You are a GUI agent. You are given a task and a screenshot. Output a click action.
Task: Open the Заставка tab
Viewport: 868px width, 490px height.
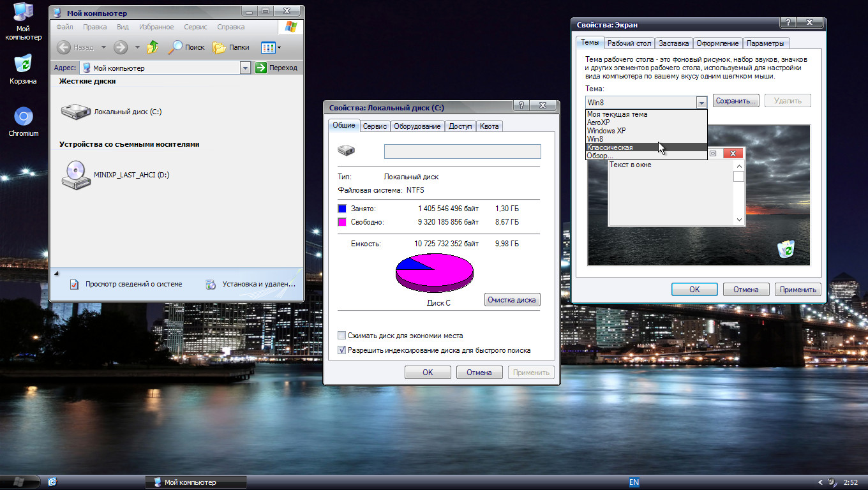point(673,43)
